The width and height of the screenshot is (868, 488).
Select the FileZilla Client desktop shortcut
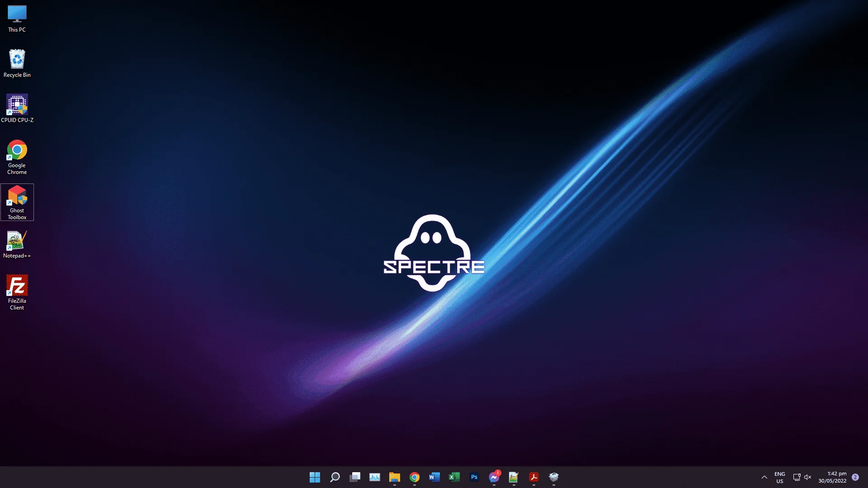coord(17,292)
